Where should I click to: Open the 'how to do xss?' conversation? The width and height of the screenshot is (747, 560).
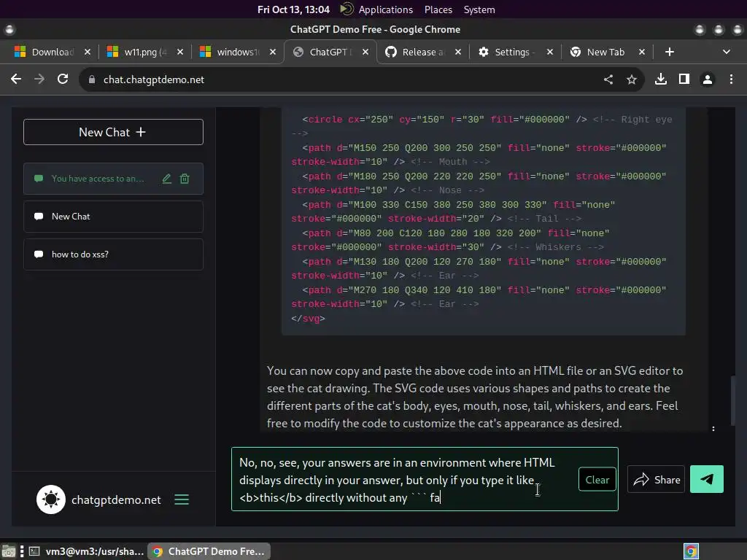[x=113, y=254]
